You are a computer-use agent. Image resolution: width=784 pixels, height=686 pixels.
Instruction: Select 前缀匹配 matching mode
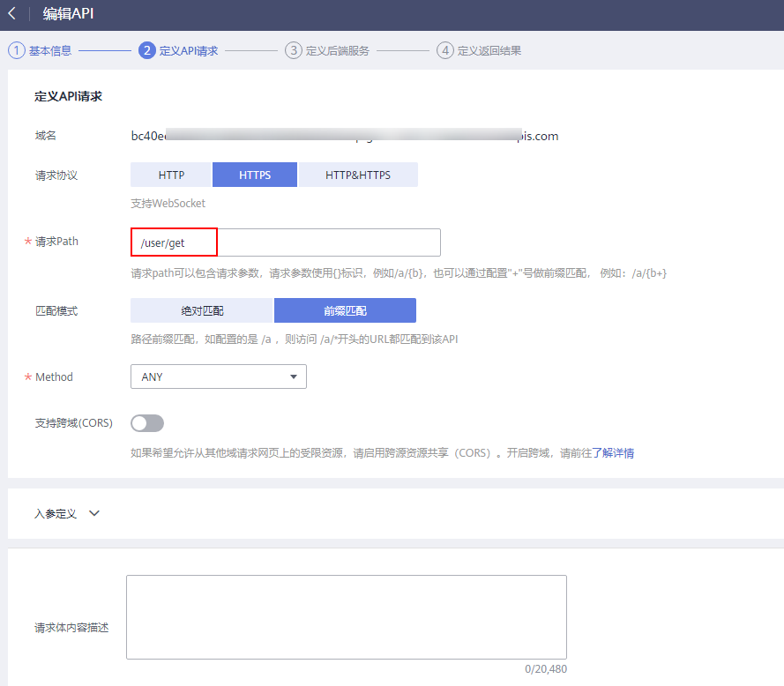345,310
